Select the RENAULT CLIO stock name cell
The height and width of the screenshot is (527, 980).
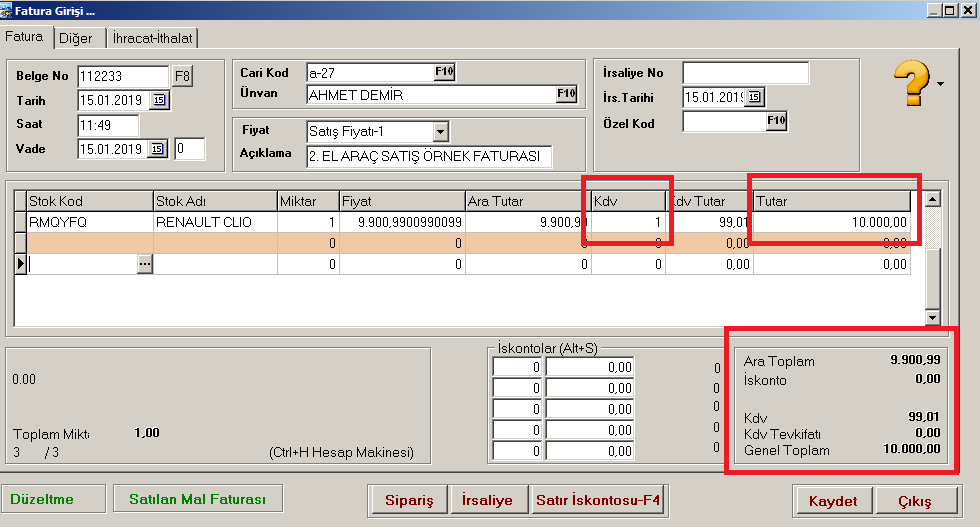click(214, 223)
